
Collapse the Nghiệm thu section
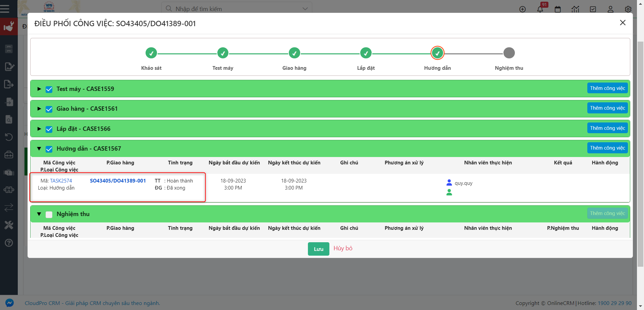click(x=39, y=214)
